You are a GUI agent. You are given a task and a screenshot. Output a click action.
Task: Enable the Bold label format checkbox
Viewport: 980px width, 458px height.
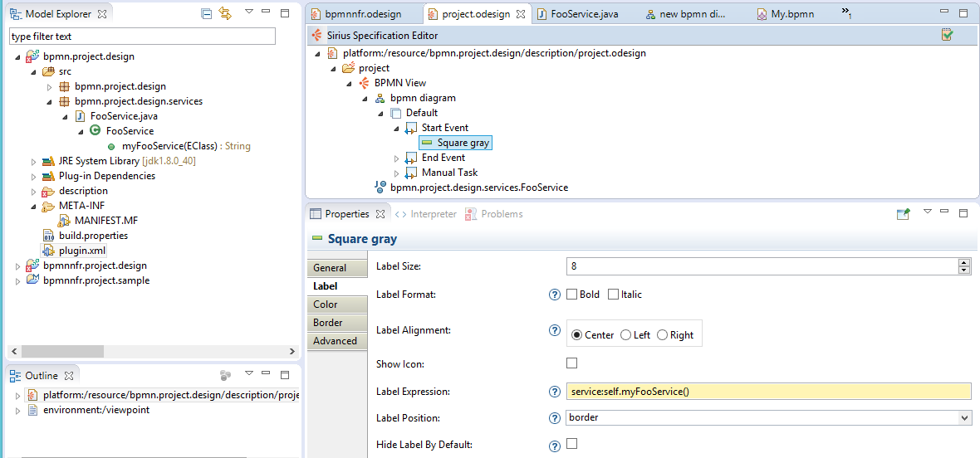click(x=571, y=295)
